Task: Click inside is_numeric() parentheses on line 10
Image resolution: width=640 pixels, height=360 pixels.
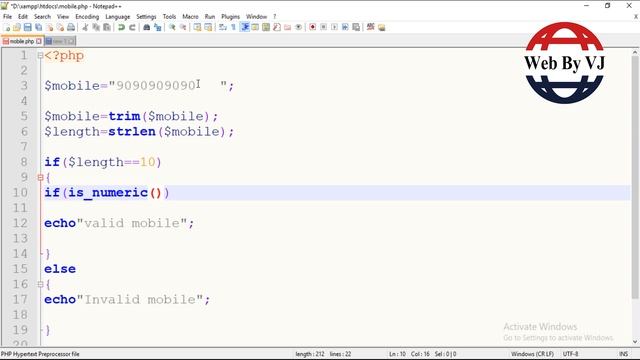Action: (x=156, y=193)
